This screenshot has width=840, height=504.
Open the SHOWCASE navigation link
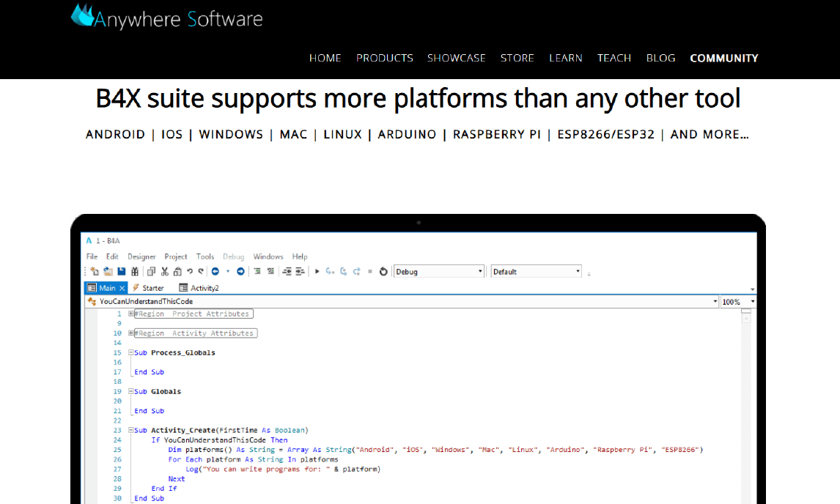pos(457,58)
